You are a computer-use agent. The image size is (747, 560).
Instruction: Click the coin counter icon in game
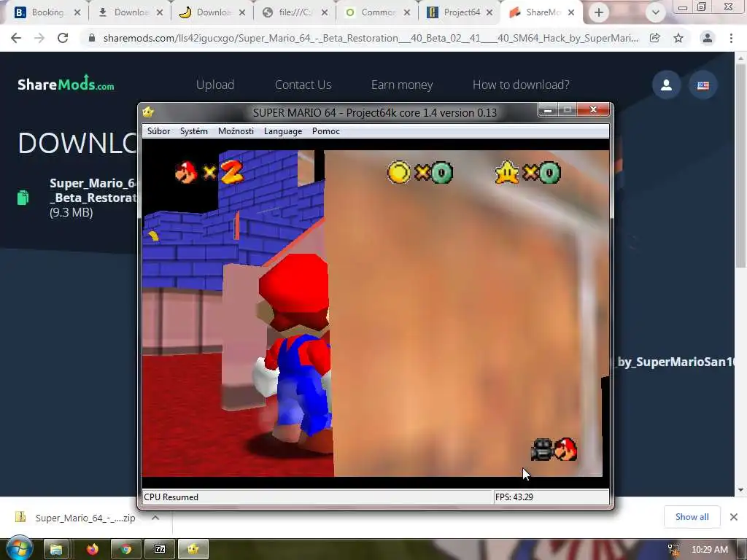point(398,172)
